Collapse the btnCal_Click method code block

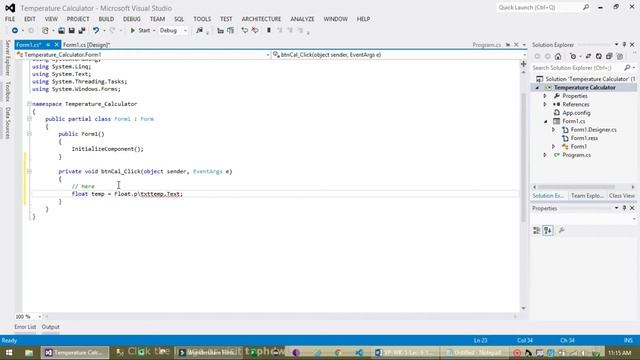tap(29, 171)
